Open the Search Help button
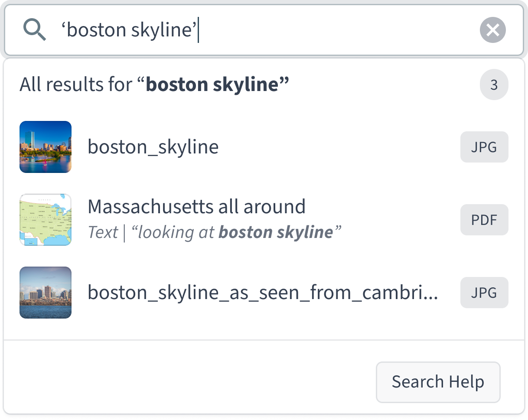This screenshot has height=420, width=528. point(438,382)
